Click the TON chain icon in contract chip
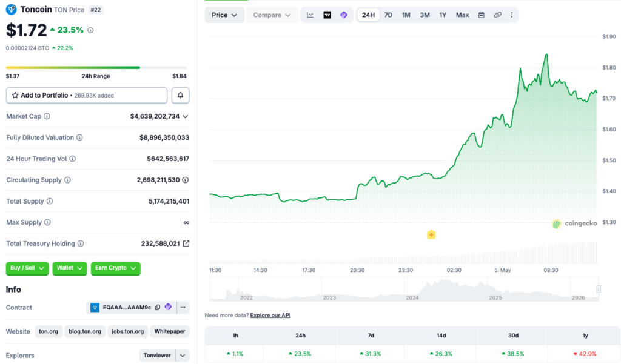Viewport: 621px width, 364px height. point(95,308)
